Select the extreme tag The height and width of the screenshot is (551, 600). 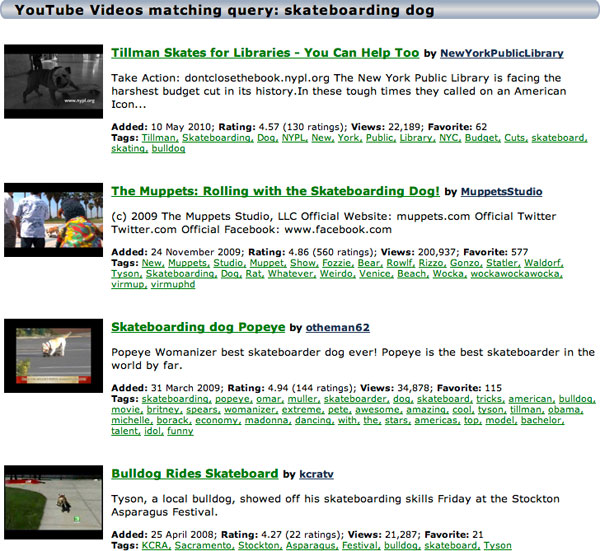coord(303,409)
